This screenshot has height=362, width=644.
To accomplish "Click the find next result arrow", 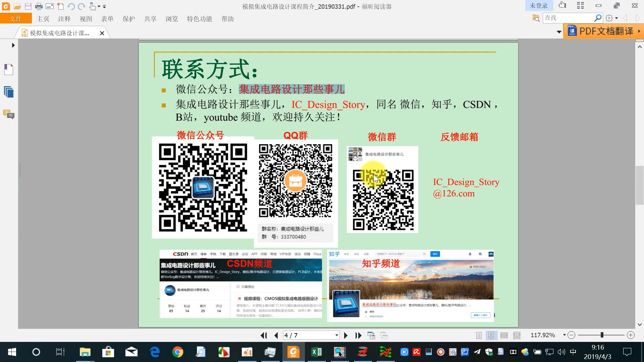I will [x=637, y=18].
